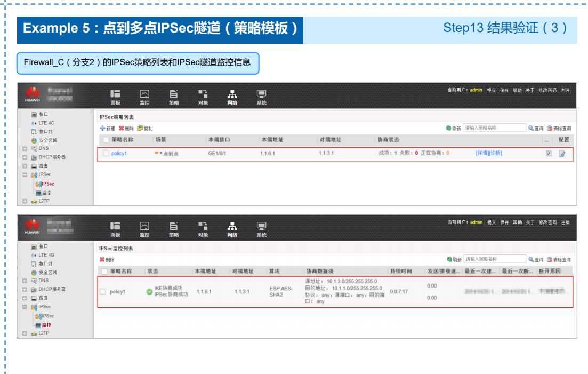Tick policy1 row checkbox in IPSec策略列表
588x374 pixels.
pyautogui.click(x=106, y=153)
